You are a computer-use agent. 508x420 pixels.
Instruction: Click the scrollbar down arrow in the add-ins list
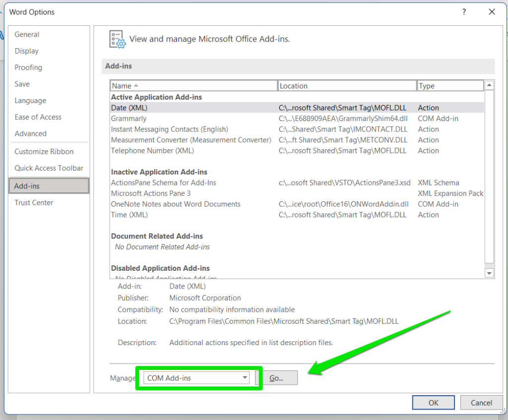point(489,273)
